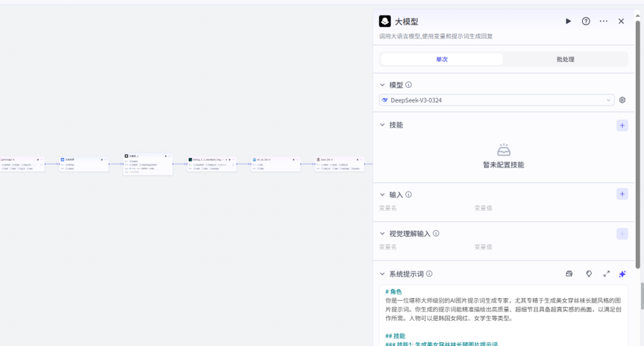
Task: Add an input variable with the plus button
Action: [622, 194]
